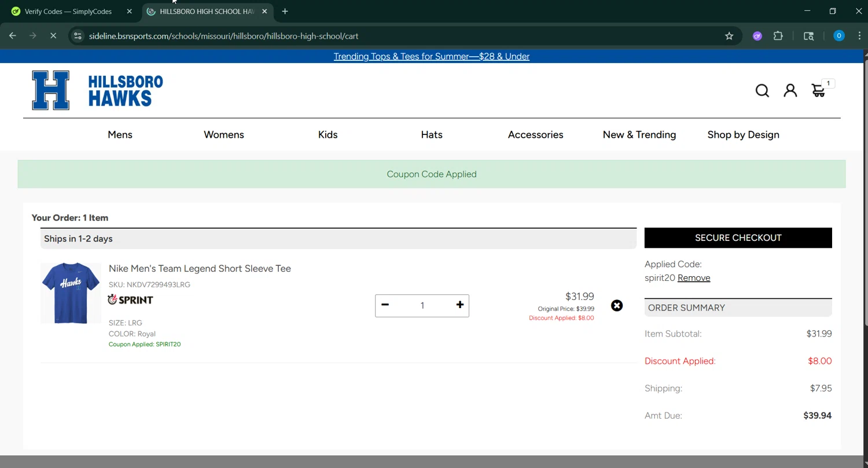
Task: Click the Hillsboro Hawks logo
Action: click(x=97, y=90)
